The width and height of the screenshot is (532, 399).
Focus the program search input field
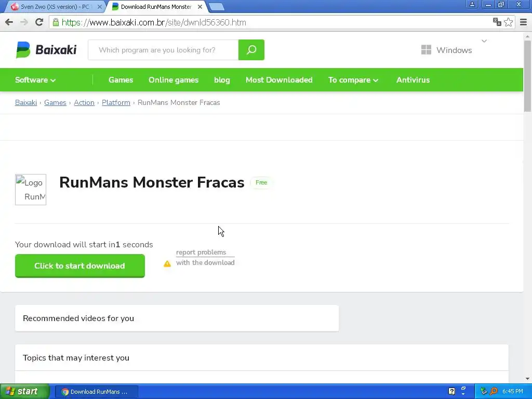pos(163,50)
